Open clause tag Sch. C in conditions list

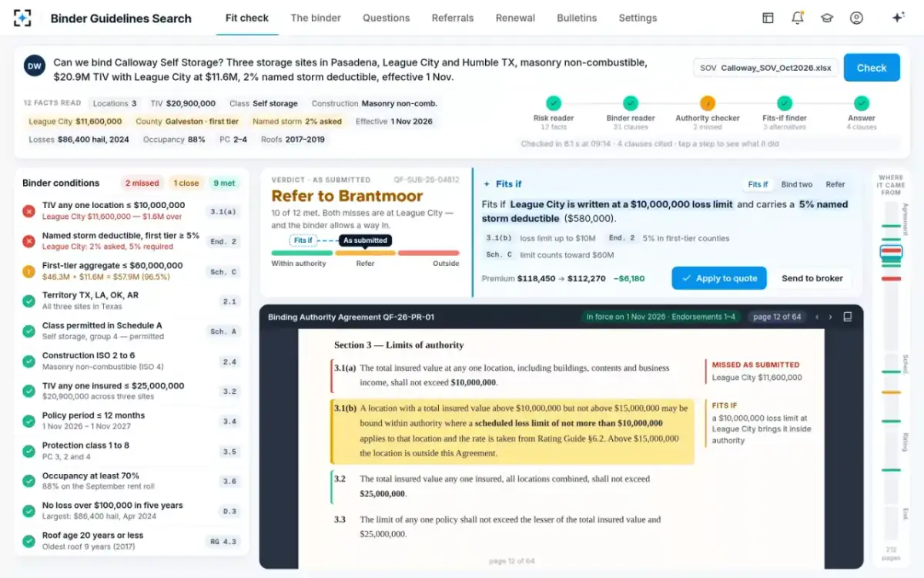click(223, 271)
